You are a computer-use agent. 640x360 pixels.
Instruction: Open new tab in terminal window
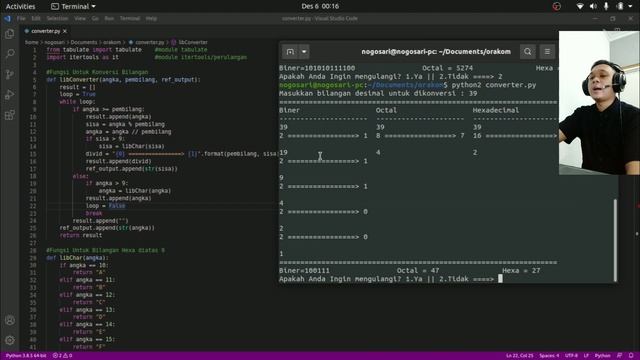pos(290,52)
